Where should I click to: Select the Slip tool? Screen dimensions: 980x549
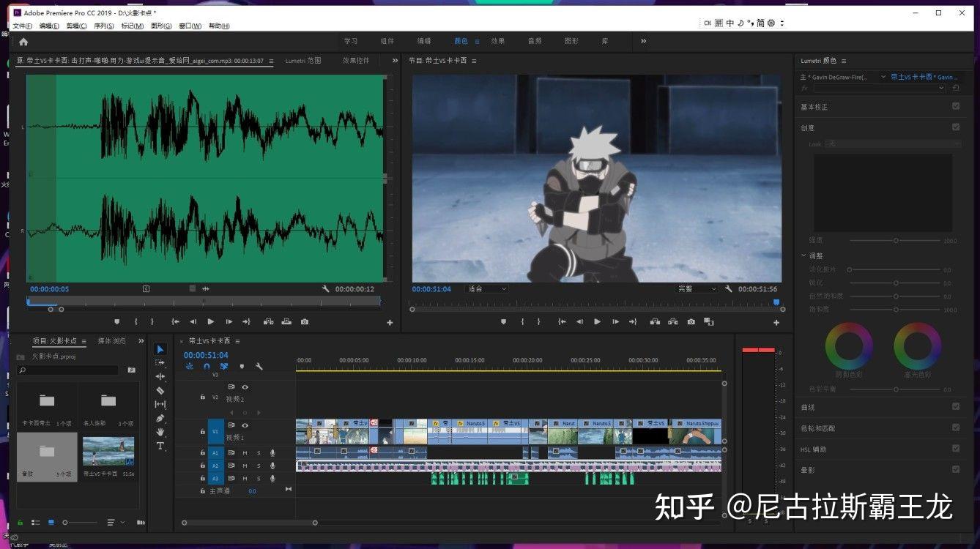(160, 404)
